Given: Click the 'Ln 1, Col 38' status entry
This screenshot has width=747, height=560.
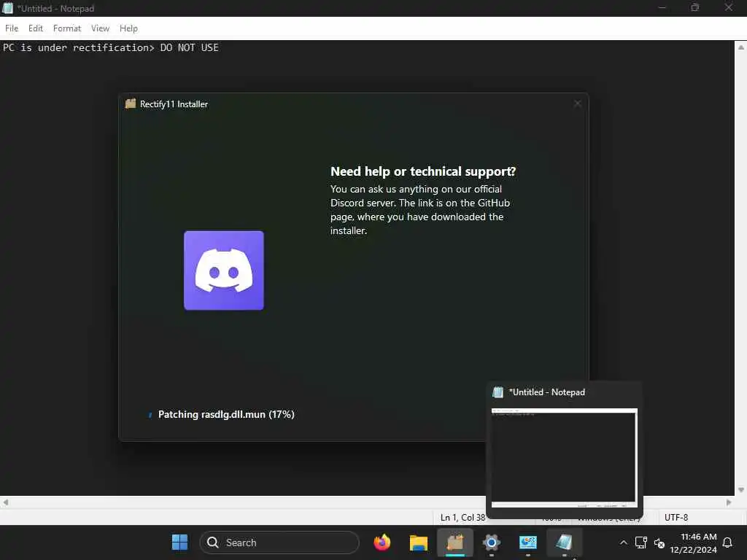Looking at the screenshot, I should pyautogui.click(x=462, y=517).
